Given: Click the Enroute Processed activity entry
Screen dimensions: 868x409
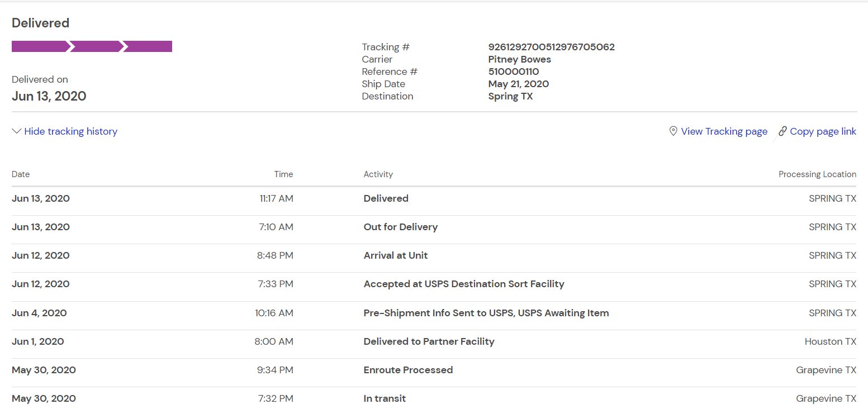Looking at the screenshot, I should point(408,370).
